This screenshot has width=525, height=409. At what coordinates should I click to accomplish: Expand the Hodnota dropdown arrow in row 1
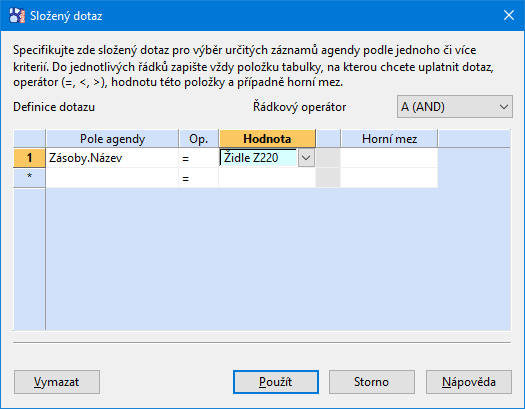[306, 158]
